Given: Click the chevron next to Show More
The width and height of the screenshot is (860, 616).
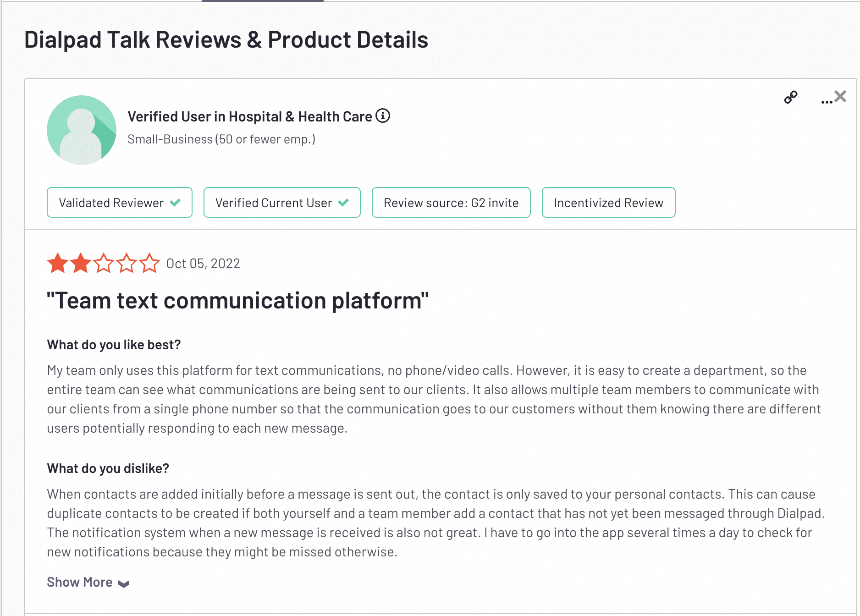Looking at the screenshot, I should click(x=124, y=583).
